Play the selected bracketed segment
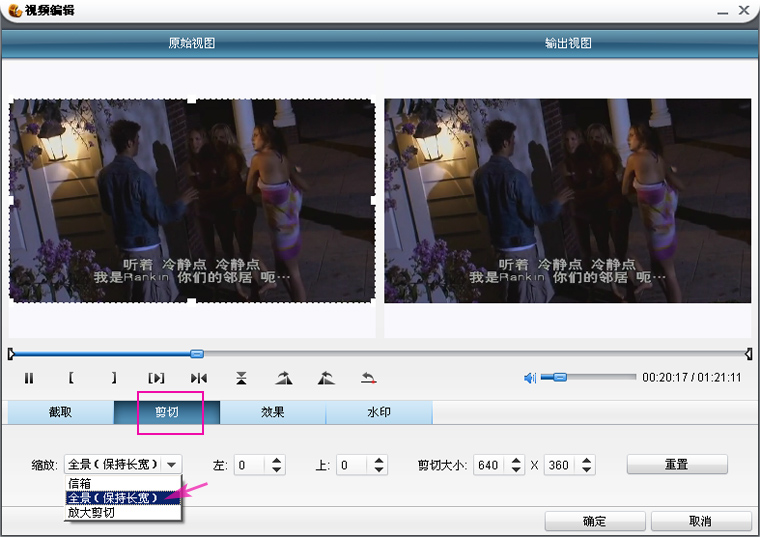 click(x=156, y=378)
